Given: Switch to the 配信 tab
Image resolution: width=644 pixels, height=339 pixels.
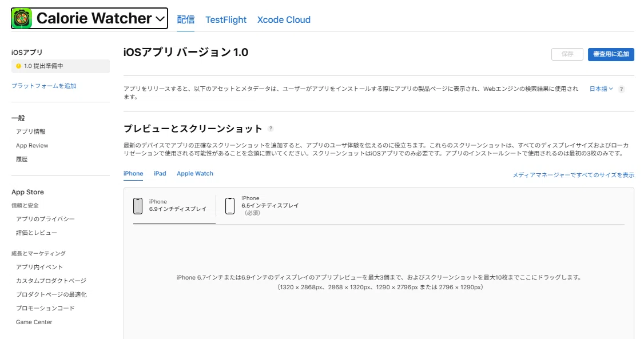Looking at the screenshot, I should (186, 19).
